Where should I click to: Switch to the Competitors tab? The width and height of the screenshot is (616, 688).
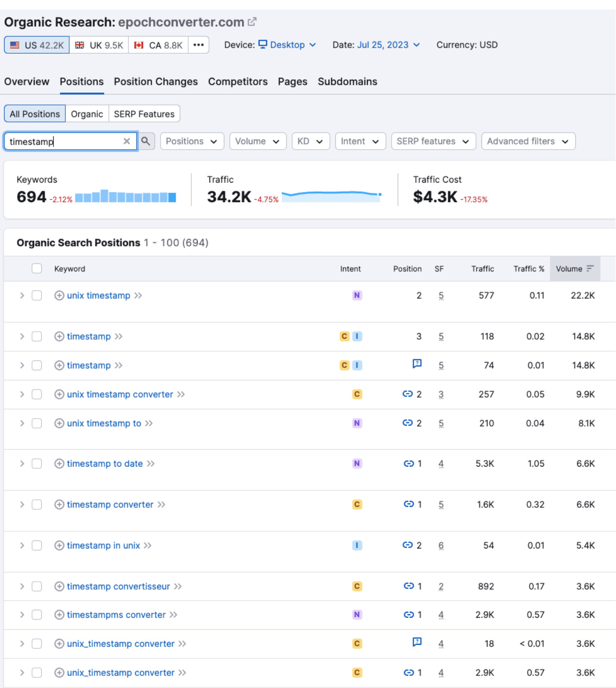click(238, 81)
